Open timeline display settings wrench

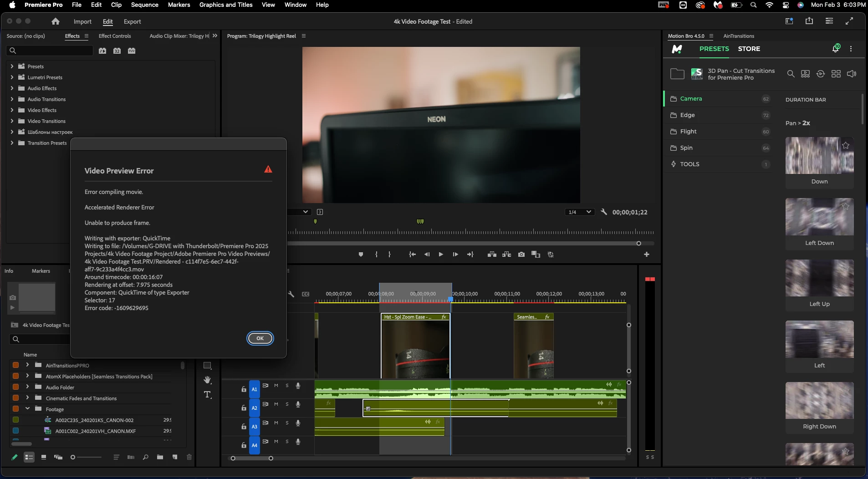point(291,294)
